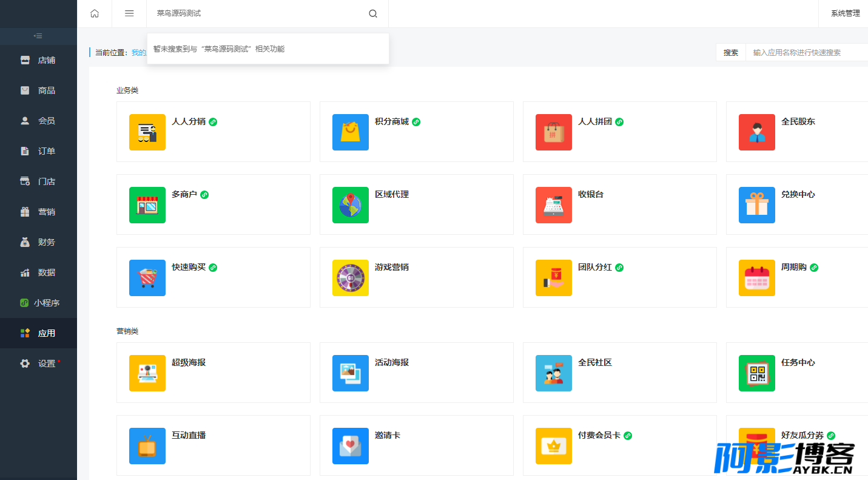Open the 邀请卡 heart envelope icon
The height and width of the screenshot is (480, 868).
(351, 446)
